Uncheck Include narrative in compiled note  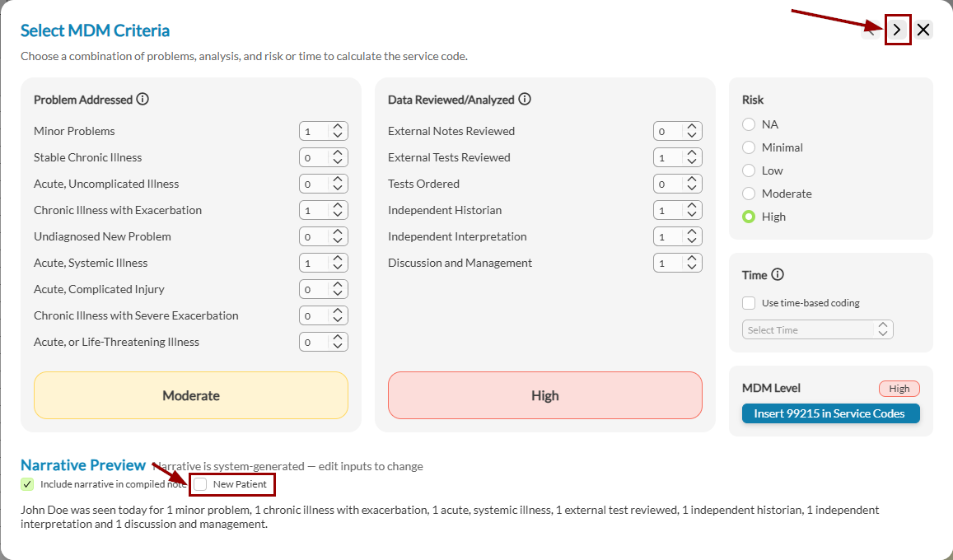28,484
